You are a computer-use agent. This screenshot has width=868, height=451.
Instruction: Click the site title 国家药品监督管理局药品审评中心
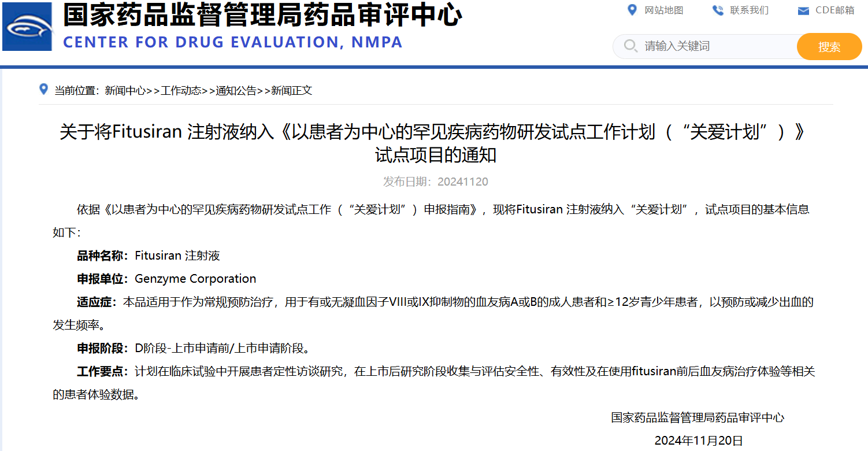[x=262, y=14]
